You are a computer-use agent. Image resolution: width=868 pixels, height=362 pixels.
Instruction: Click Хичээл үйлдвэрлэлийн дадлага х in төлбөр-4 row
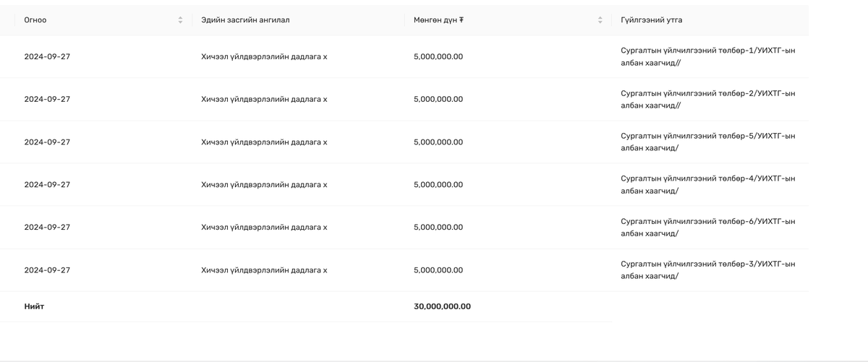pyautogui.click(x=264, y=185)
